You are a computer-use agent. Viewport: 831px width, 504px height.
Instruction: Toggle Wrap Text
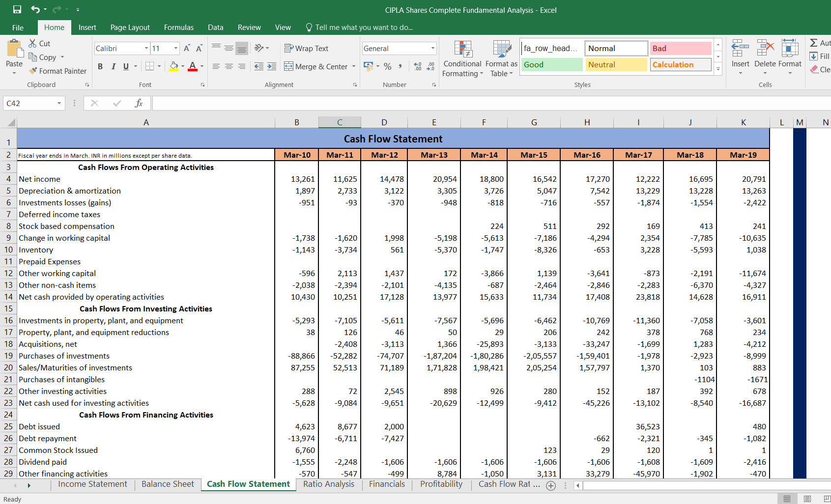(x=306, y=48)
